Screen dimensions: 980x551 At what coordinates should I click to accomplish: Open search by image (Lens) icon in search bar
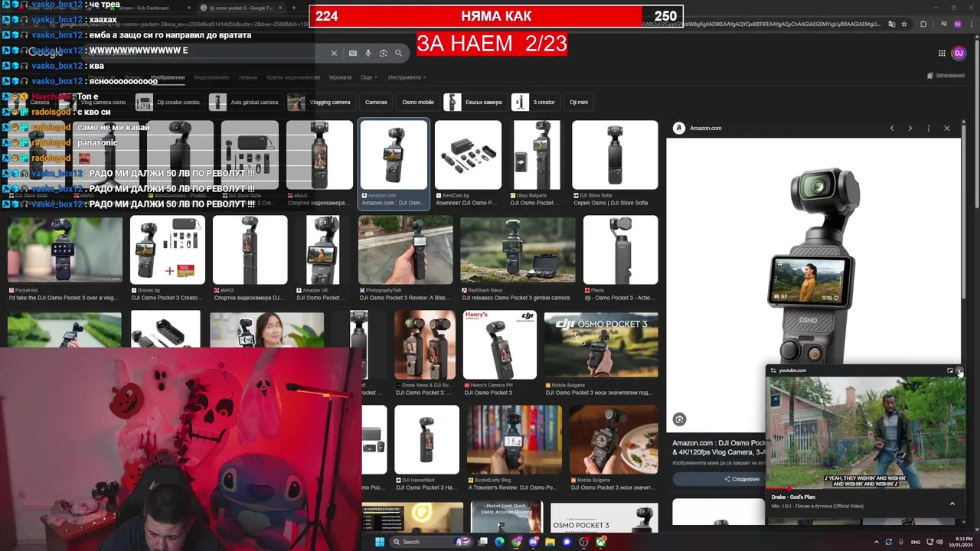click(384, 54)
